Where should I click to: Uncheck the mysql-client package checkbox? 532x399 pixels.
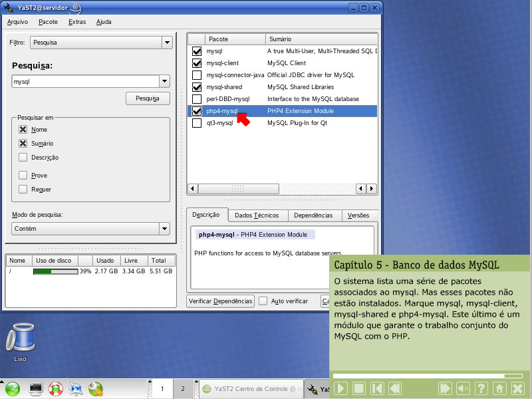[196, 63]
